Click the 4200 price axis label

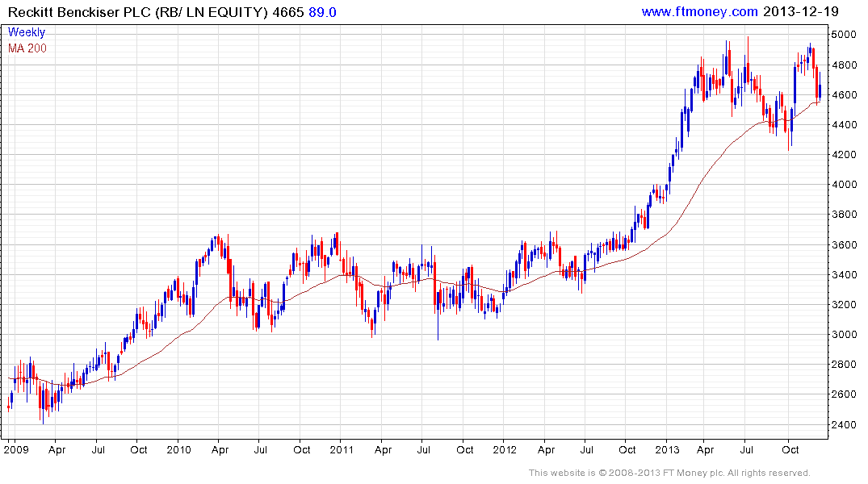pos(844,154)
